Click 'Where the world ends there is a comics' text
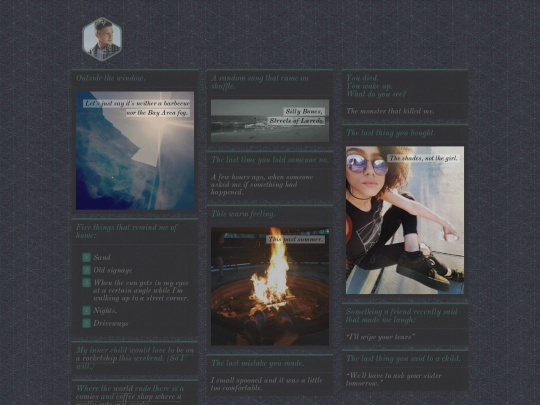The width and height of the screenshot is (540, 405). coord(130,395)
